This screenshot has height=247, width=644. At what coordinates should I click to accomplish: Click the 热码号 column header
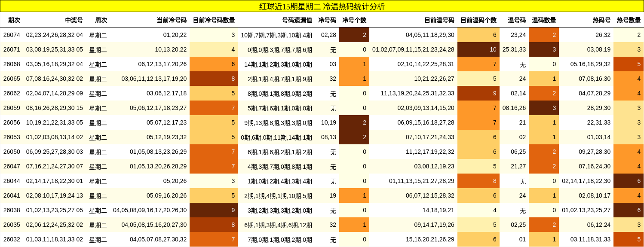601,20
